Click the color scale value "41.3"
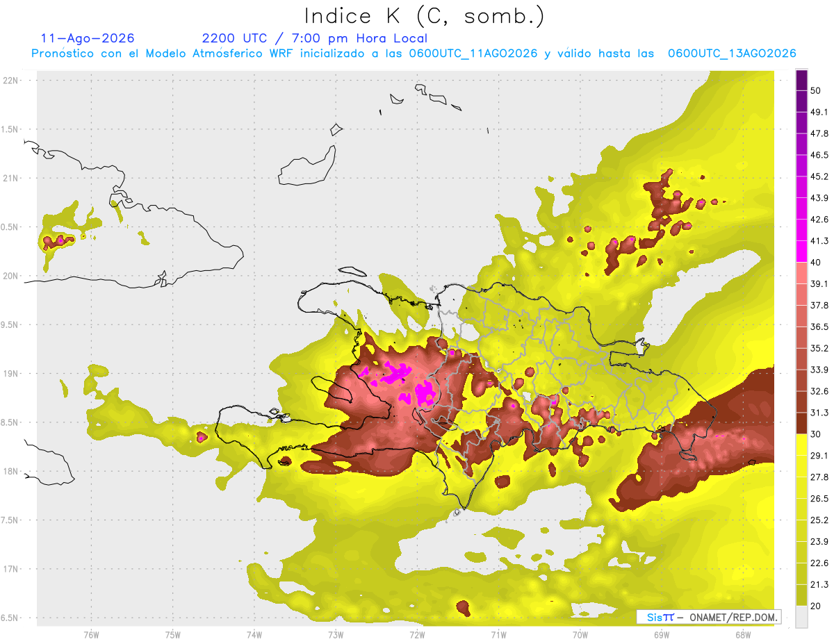 coord(819,241)
